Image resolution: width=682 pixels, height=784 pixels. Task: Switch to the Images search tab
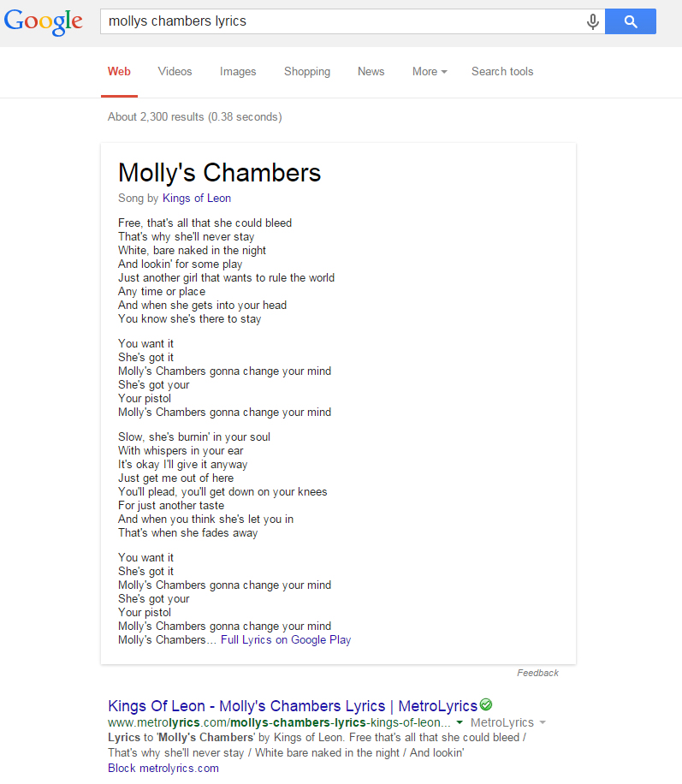(x=237, y=72)
